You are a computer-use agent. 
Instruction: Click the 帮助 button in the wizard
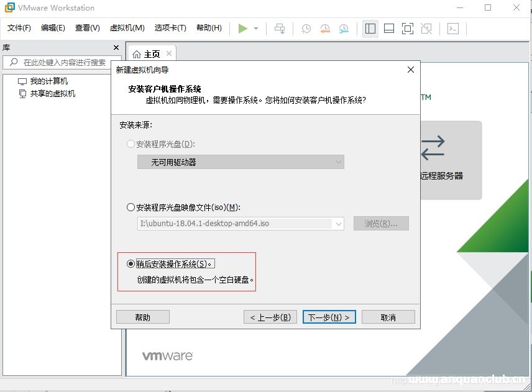click(142, 317)
